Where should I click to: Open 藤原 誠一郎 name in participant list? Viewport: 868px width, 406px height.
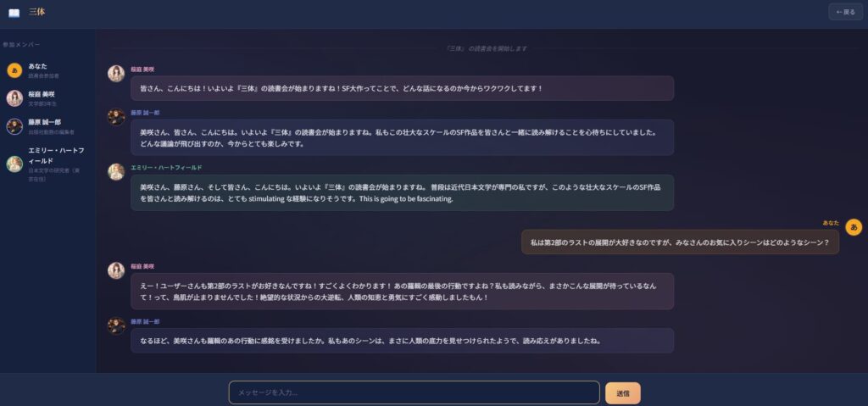44,122
